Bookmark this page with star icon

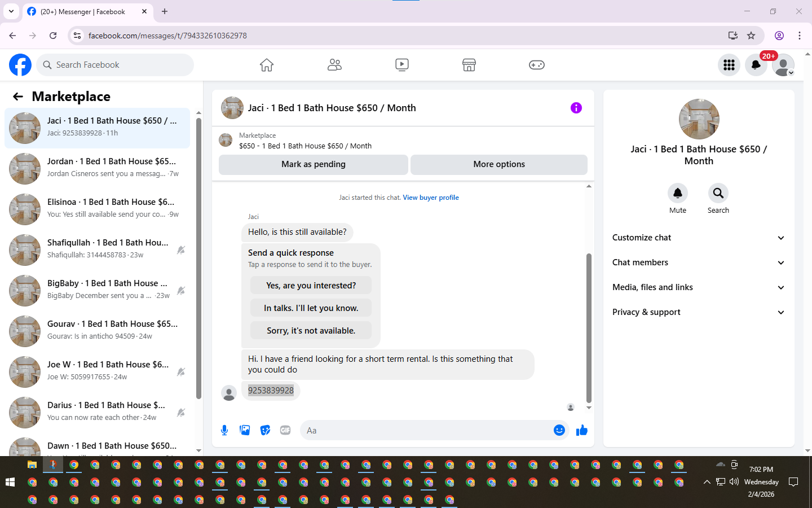pos(751,36)
